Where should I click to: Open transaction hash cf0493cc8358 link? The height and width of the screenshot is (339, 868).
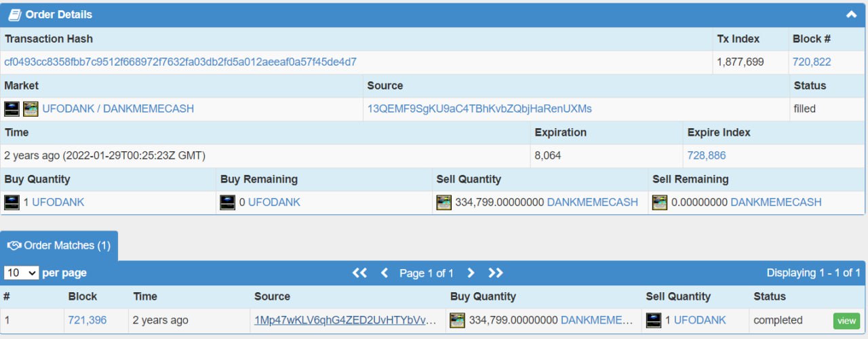[180, 62]
